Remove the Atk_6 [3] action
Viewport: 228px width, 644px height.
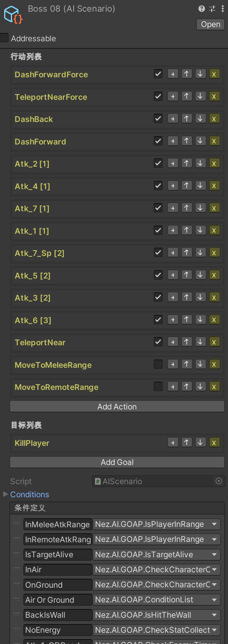(214, 320)
